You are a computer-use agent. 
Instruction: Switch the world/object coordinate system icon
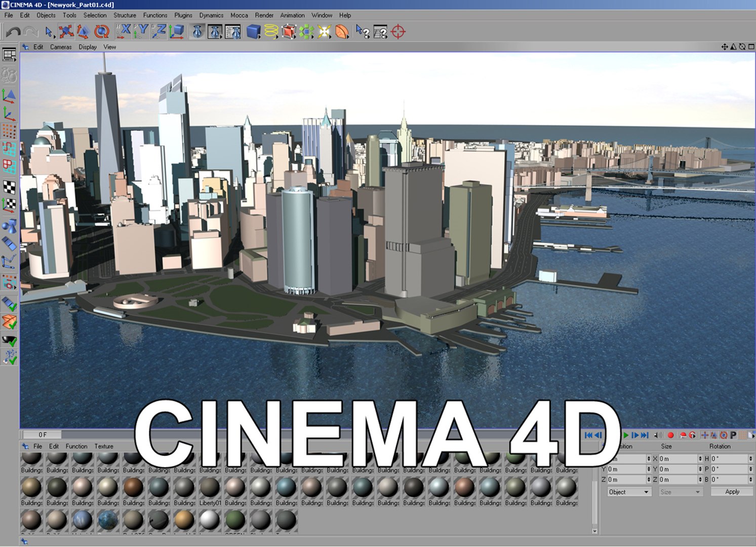177,31
